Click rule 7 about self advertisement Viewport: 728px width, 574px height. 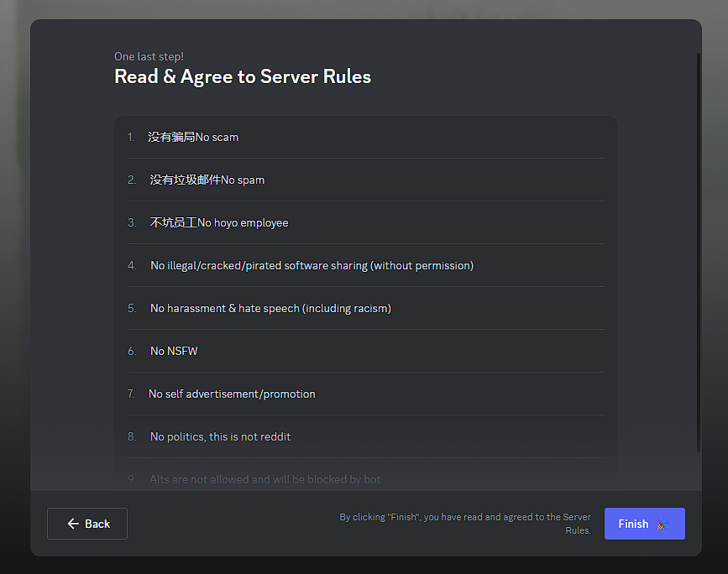(x=233, y=394)
